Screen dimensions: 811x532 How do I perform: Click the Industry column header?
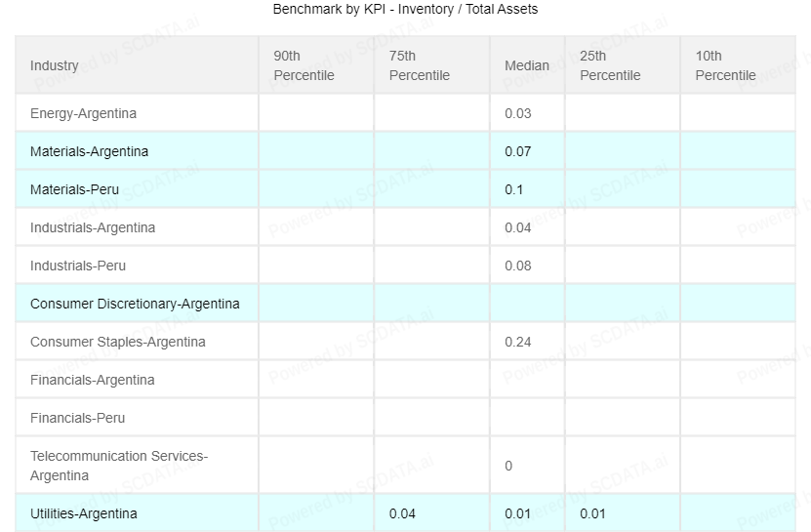(55, 65)
